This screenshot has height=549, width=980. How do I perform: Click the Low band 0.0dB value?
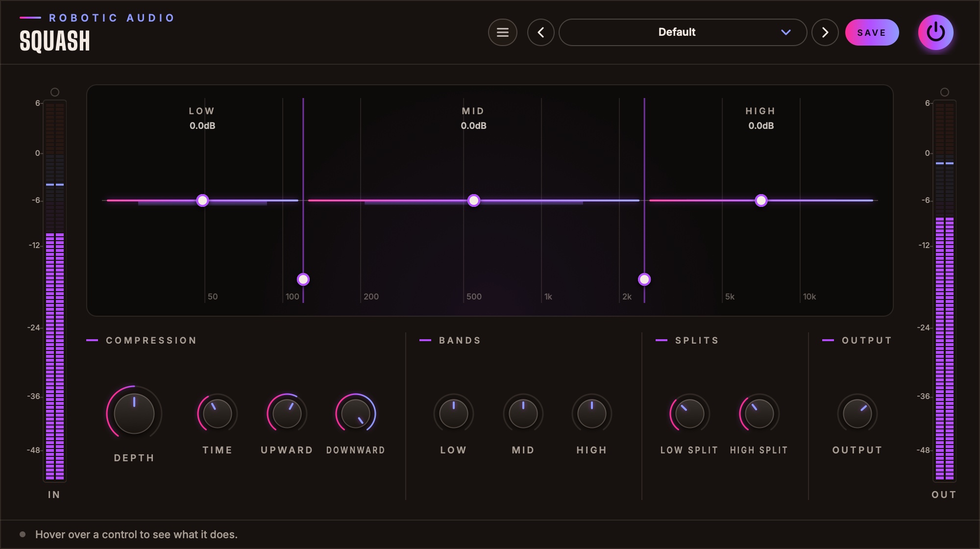[202, 126]
